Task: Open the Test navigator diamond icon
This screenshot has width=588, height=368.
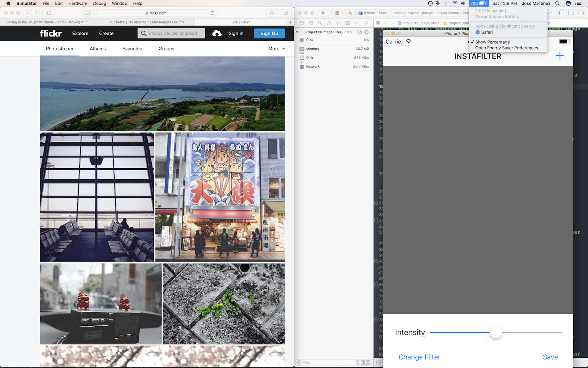Action: [338, 23]
